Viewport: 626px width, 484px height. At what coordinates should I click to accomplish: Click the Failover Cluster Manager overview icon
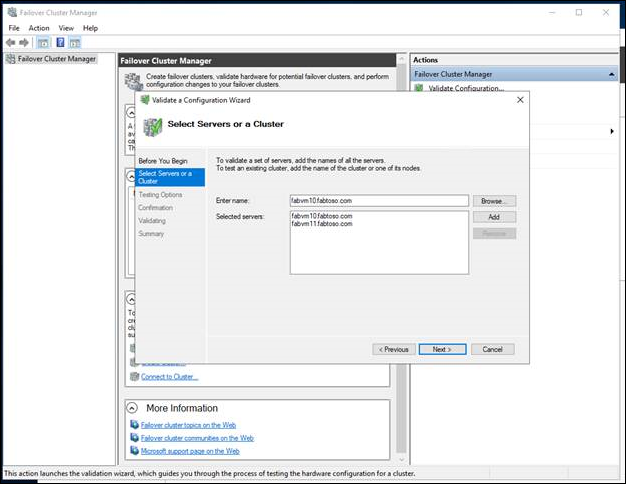pos(133,81)
